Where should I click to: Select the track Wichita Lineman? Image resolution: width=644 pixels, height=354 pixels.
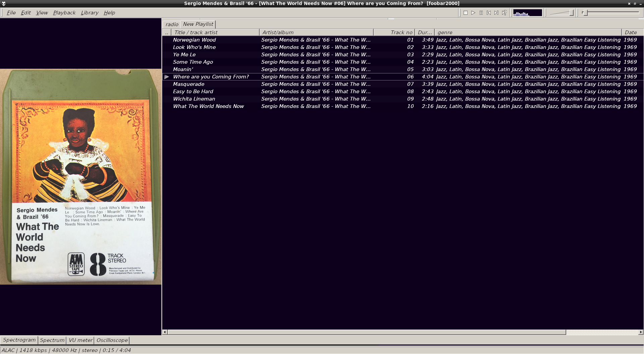(194, 99)
